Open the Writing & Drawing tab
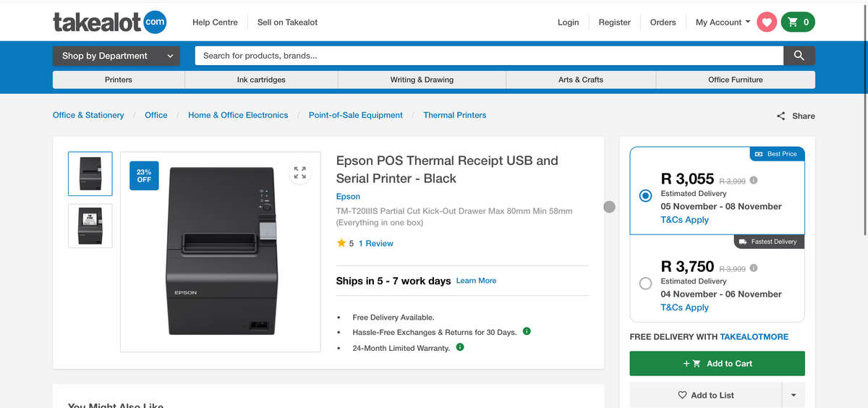The width and height of the screenshot is (868, 408). pos(422,80)
